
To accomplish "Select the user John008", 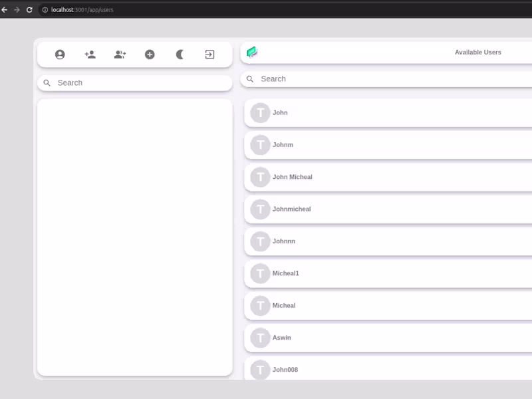I will pyautogui.click(x=388, y=368).
